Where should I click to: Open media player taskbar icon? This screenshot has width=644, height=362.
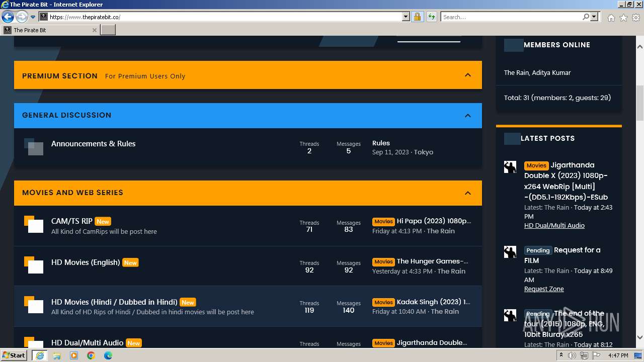pyautogui.click(x=74, y=355)
